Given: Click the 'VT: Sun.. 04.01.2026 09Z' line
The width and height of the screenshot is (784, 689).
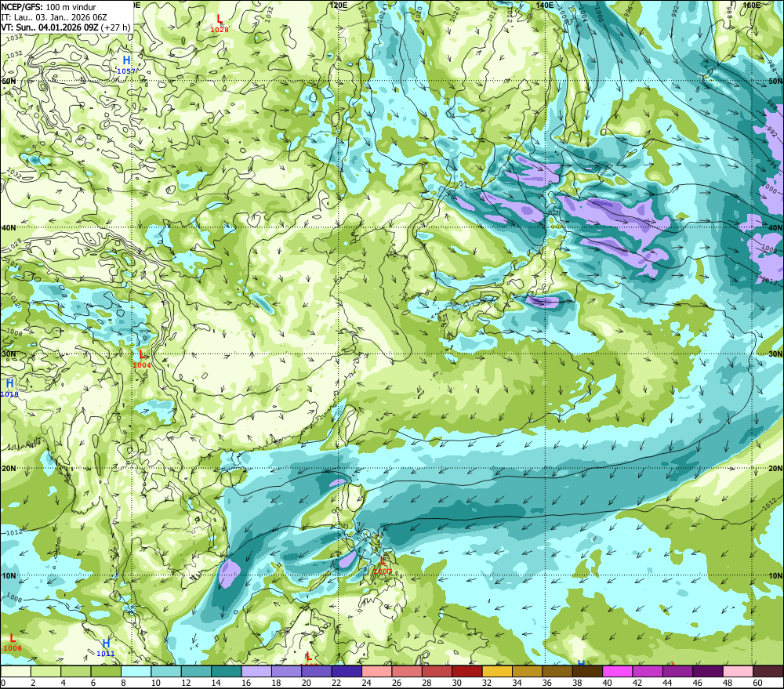Looking at the screenshot, I should 49,27.
